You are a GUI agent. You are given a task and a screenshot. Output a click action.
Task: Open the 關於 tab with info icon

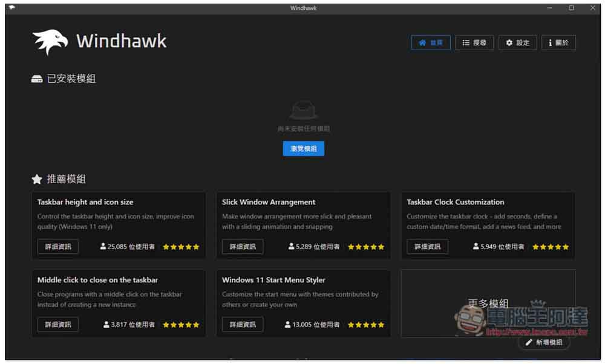[x=558, y=43]
